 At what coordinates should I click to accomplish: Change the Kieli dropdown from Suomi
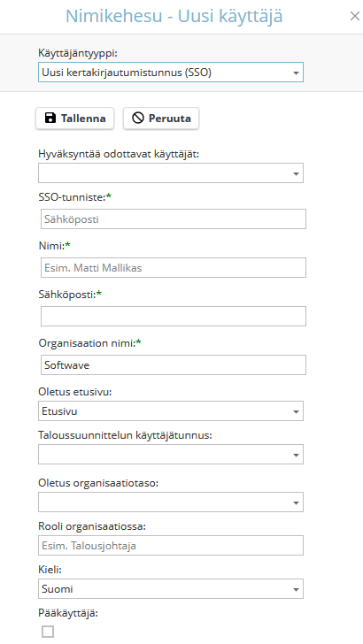(x=171, y=588)
